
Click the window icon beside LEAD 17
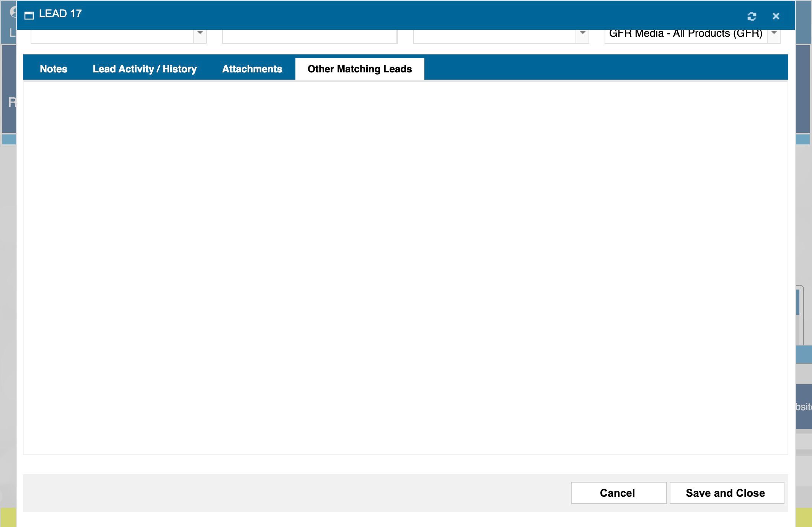(x=29, y=15)
